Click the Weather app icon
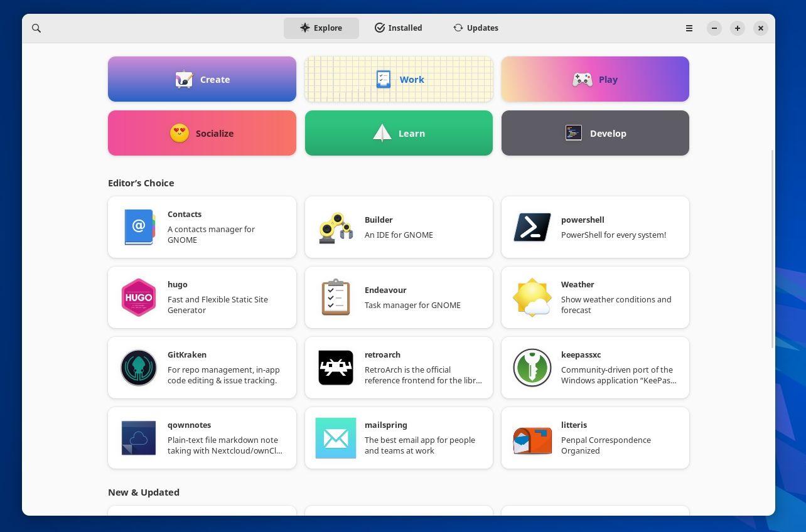This screenshot has width=806, height=532. click(532, 297)
